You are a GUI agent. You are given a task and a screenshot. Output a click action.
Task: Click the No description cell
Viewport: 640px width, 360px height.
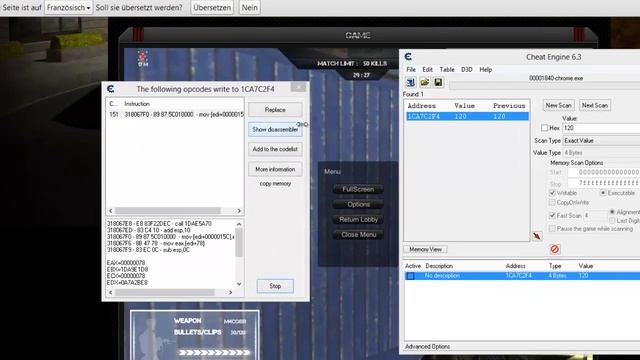pos(442,276)
